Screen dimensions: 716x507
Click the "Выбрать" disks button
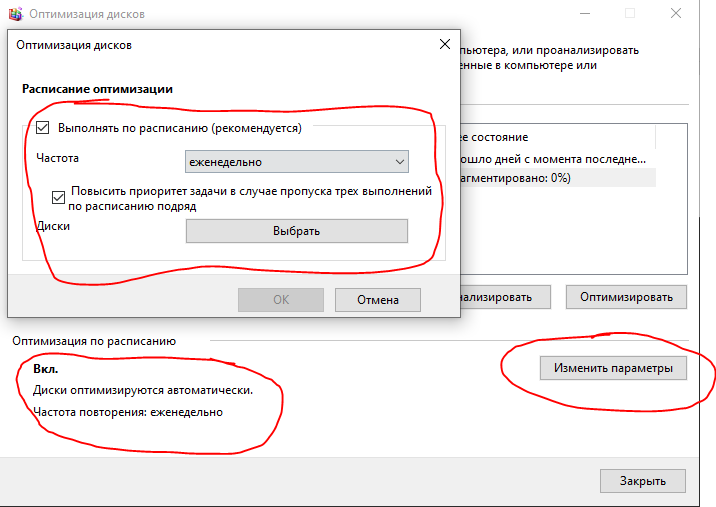pos(296,231)
